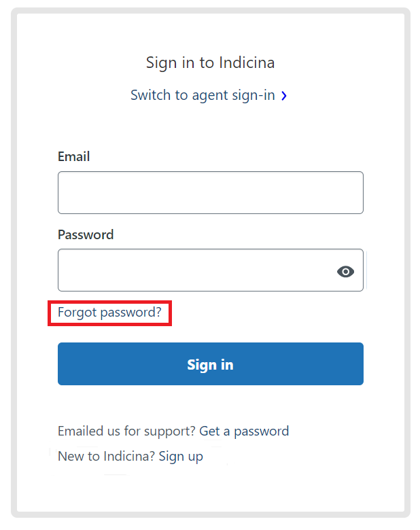
Task: Click the New to Indicina? text
Action: (x=107, y=456)
